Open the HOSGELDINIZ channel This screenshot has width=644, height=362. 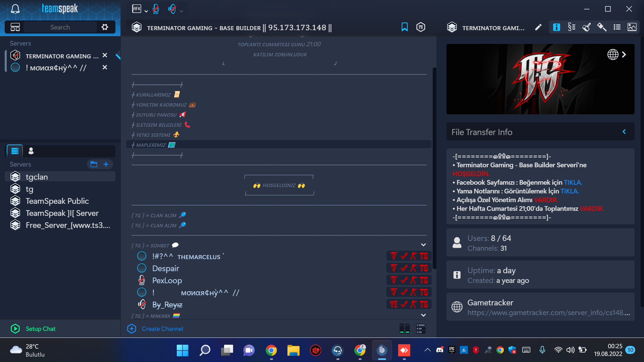tap(279, 185)
